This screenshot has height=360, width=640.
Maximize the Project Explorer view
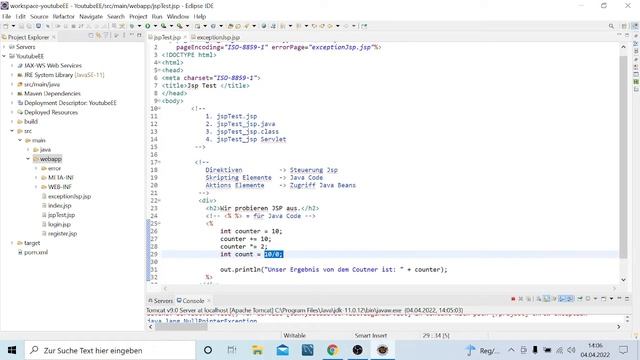[x=139, y=36]
